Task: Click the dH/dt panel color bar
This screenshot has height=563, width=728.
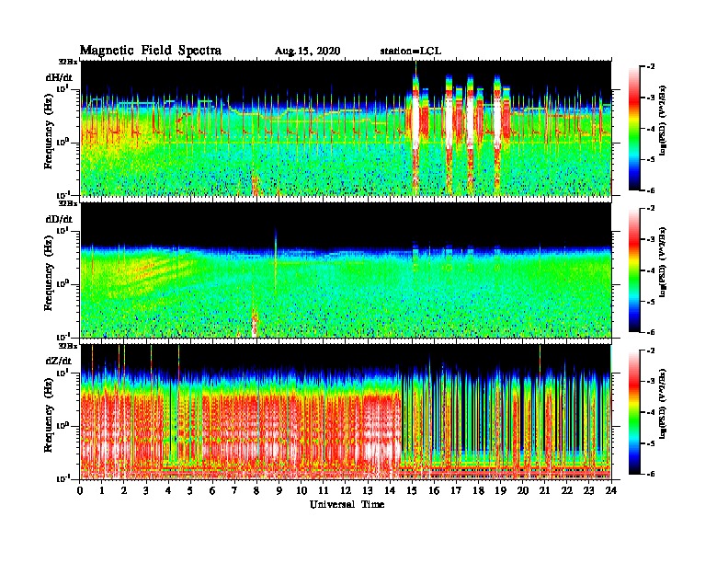Action: tap(634, 129)
